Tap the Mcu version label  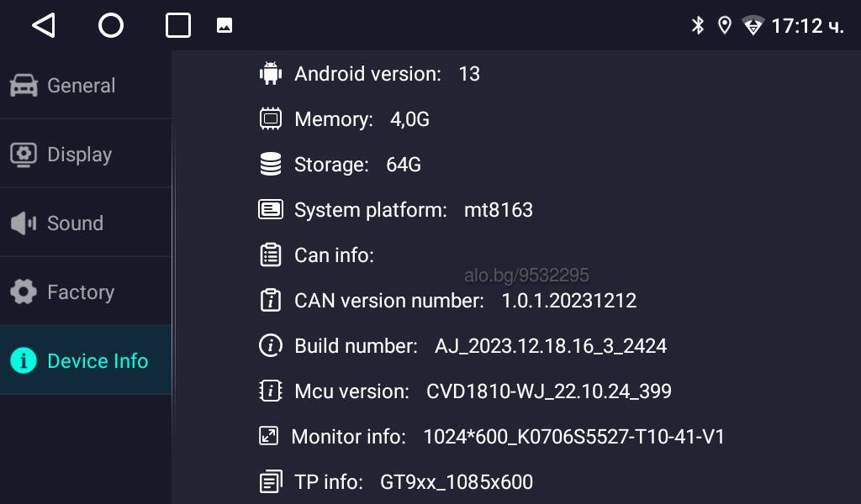pyautogui.click(x=352, y=391)
